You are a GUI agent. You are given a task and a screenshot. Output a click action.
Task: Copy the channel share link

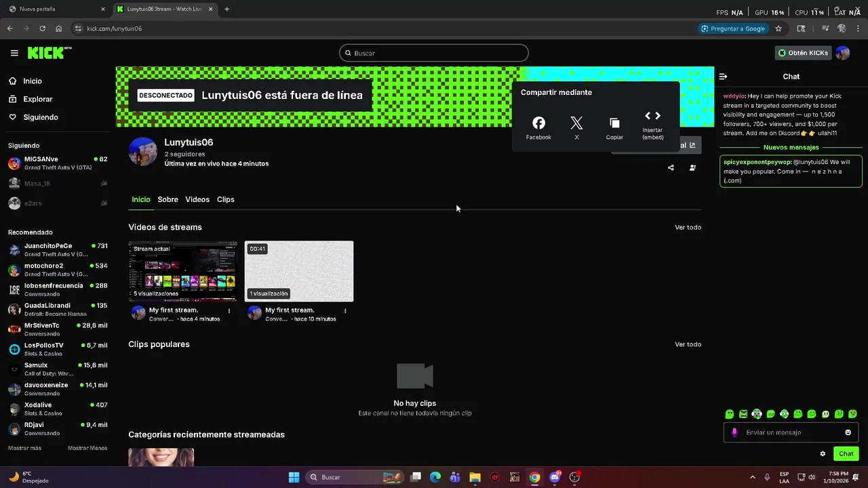coord(614,127)
